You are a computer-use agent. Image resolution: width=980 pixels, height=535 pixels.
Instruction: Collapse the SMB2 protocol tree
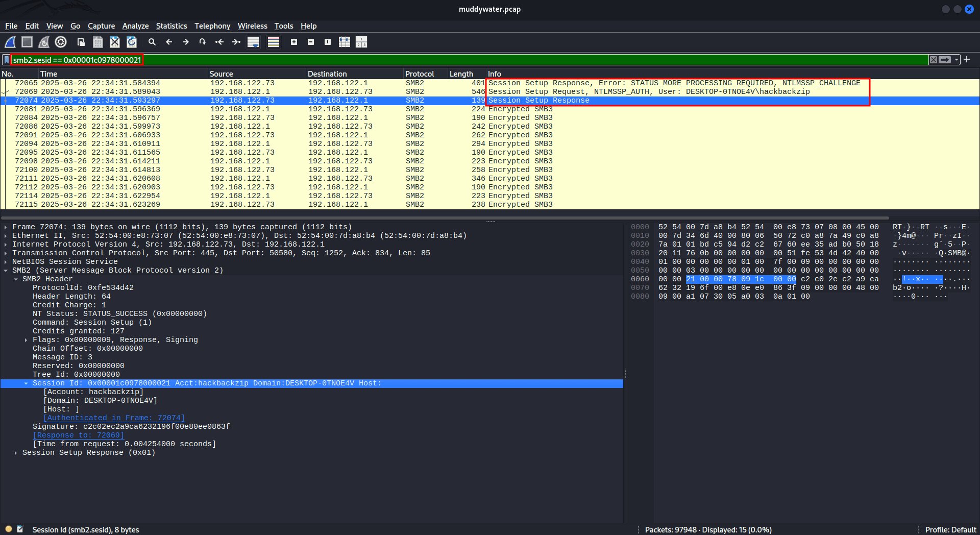(6, 271)
